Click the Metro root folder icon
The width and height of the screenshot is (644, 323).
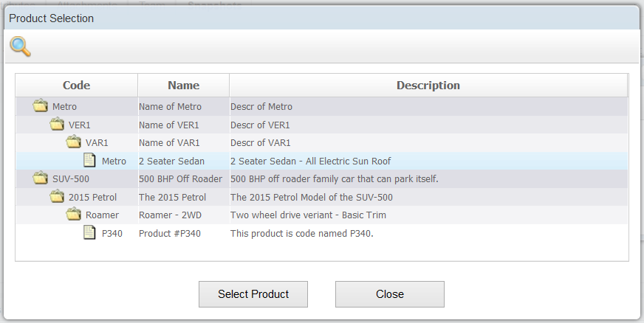pyautogui.click(x=41, y=106)
